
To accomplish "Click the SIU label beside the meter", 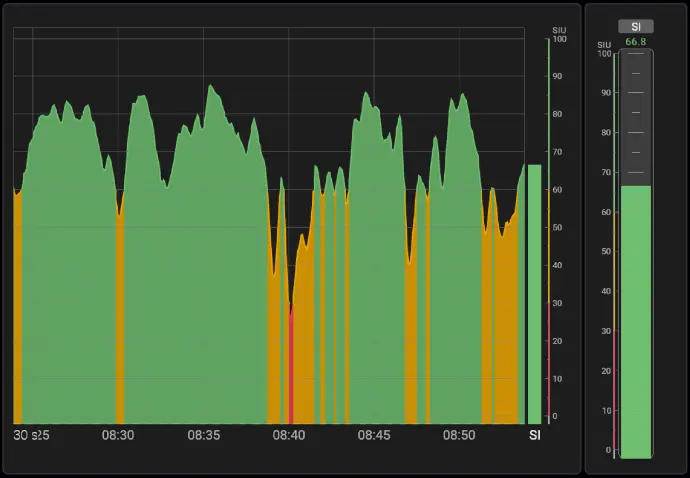I will (x=604, y=45).
